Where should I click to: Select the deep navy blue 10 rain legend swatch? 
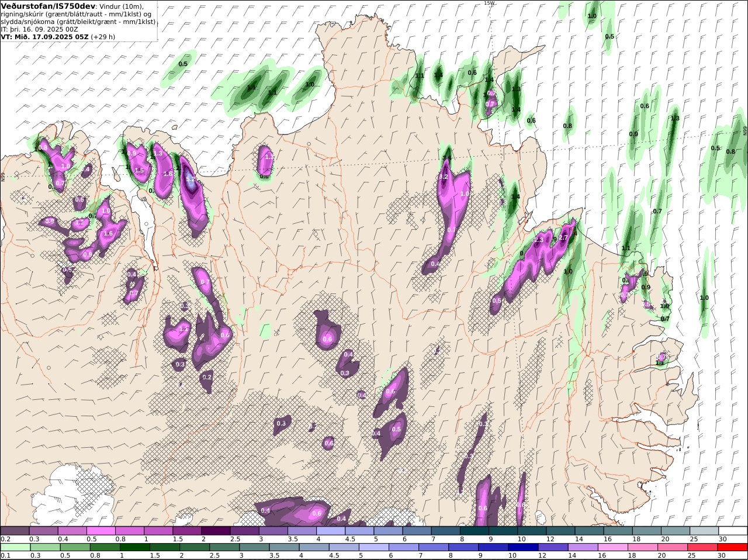pyautogui.click(x=523, y=547)
